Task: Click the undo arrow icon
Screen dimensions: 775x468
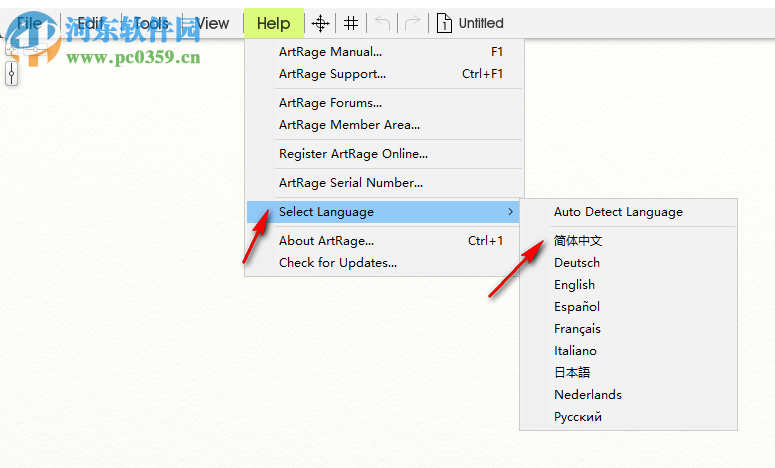Action: click(382, 23)
